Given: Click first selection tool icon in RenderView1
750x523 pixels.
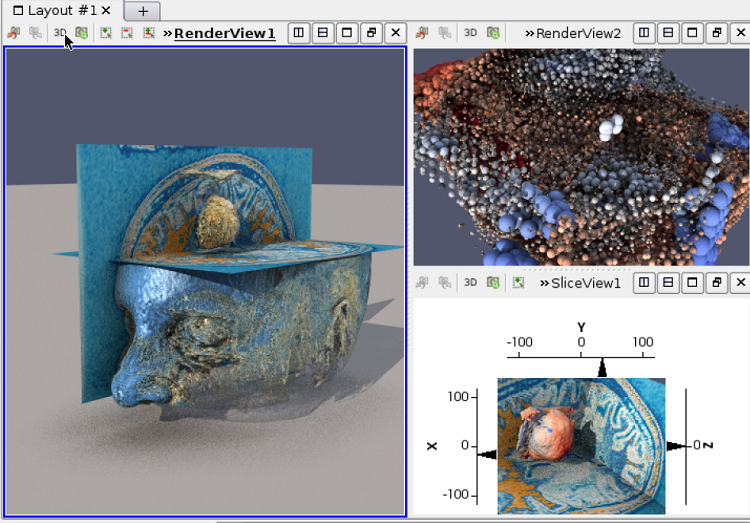Looking at the screenshot, I should 106,33.
